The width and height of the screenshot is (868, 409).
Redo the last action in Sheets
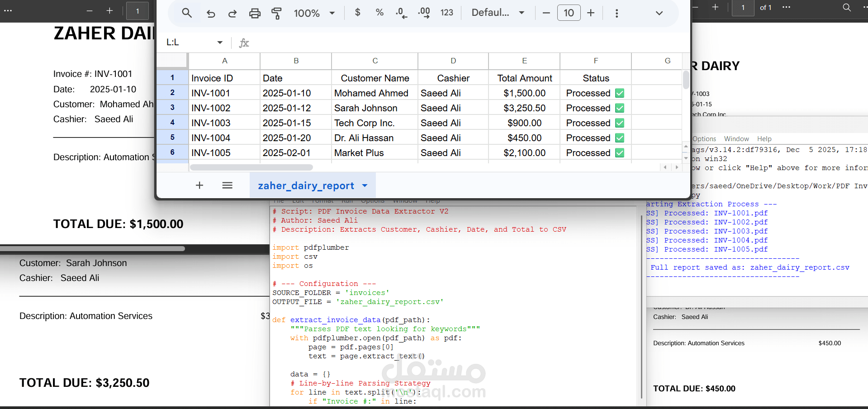point(232,13)
